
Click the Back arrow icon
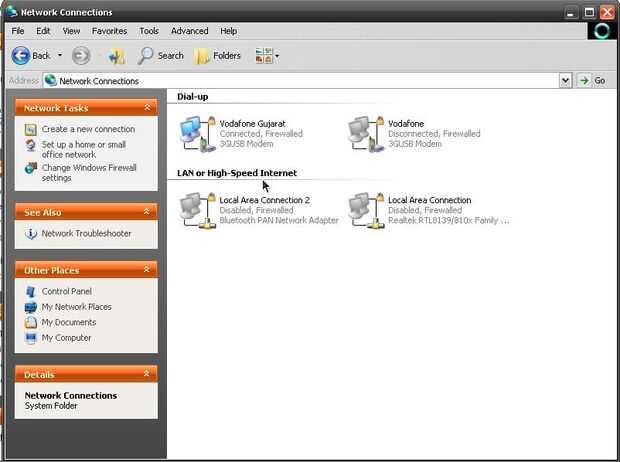[x=21, y=56]
